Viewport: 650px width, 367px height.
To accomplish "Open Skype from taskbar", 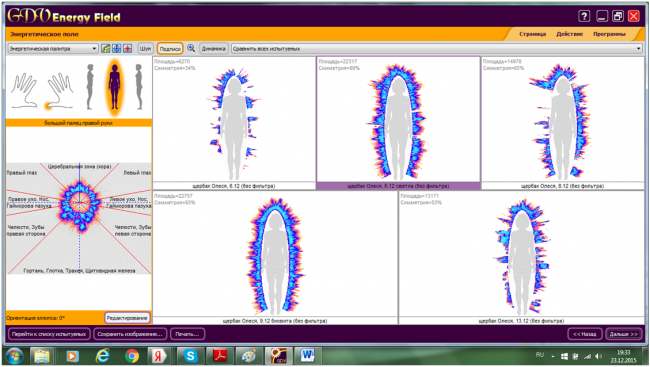I will (190, 356).
